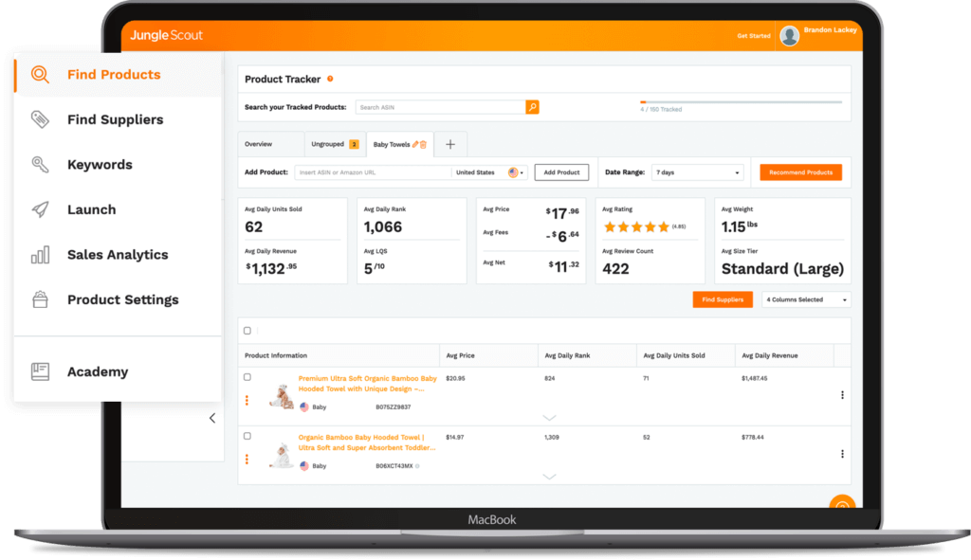Click the Get Started link

pos(754,36)
